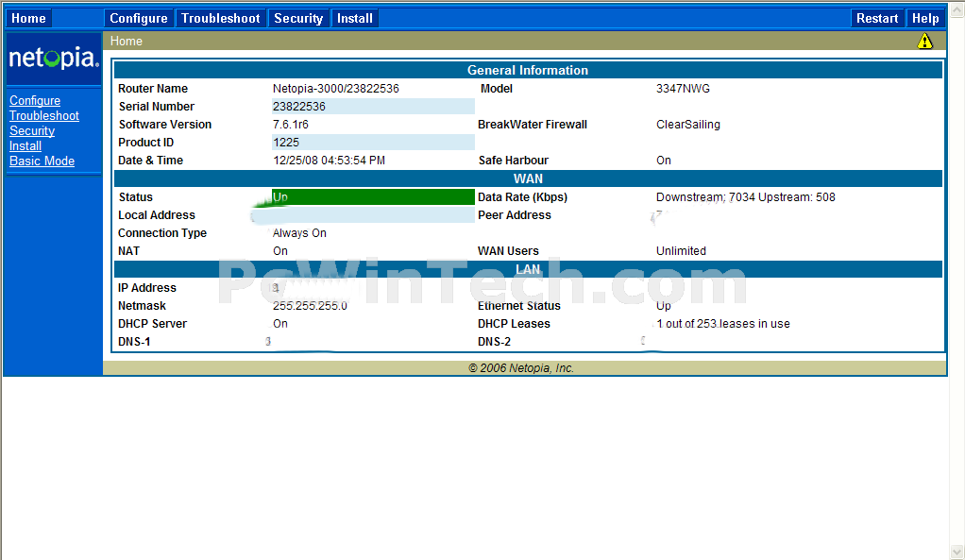Follow the Troubleshoot link in the sidebar
This screenshot has height=560, width=965.
pyautogui.click(x=44, y=116)
